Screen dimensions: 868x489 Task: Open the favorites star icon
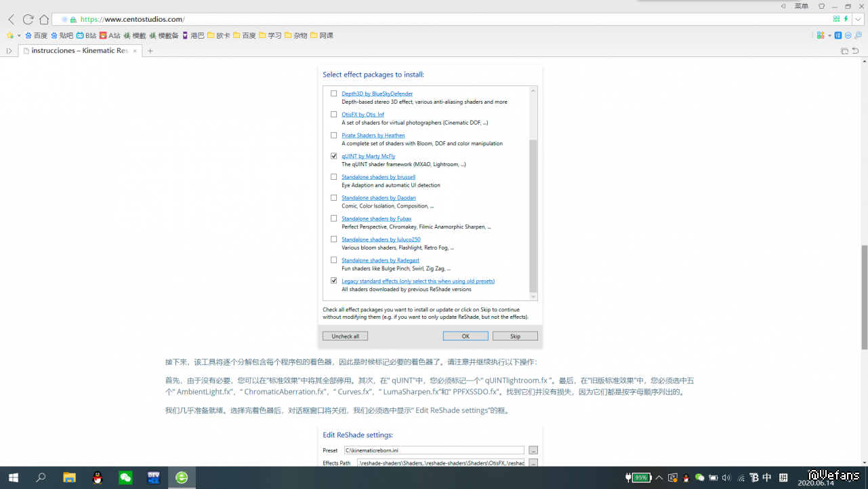pos(10,35)
